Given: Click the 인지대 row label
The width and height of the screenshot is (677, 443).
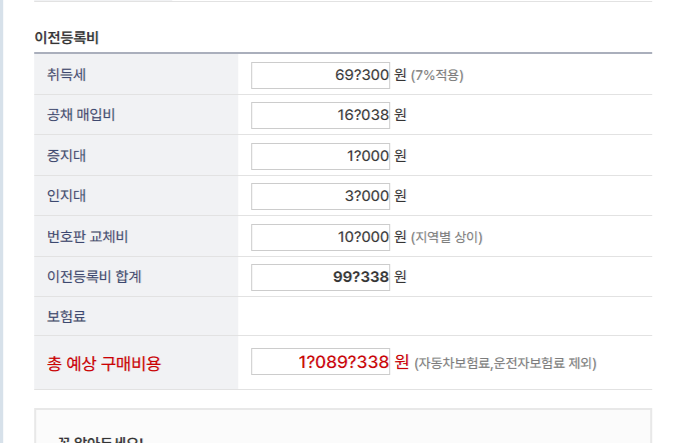Looking at the screenshot, I should click(66, 196).
